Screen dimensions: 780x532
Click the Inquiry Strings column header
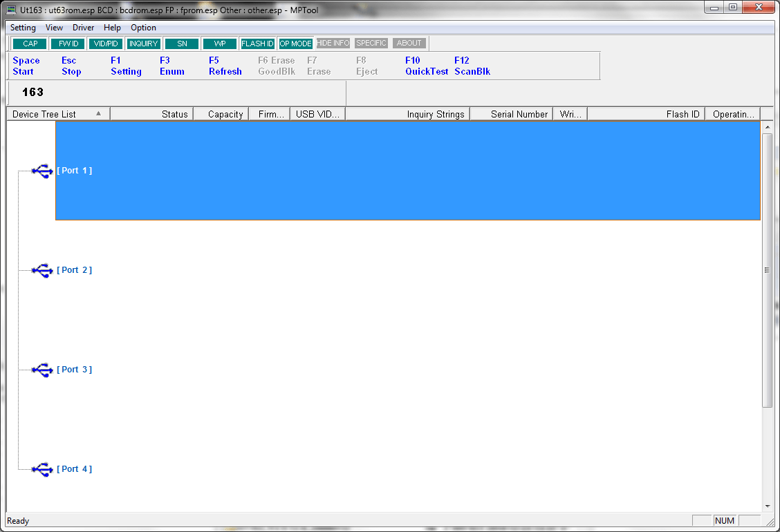pos(407,114)
